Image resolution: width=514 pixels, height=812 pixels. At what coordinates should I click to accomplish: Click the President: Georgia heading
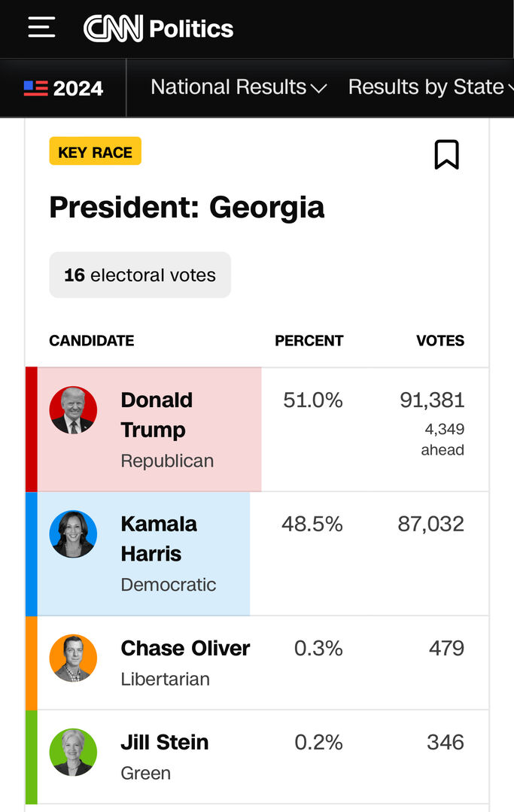pyautogui.click(x=187, y=207)
